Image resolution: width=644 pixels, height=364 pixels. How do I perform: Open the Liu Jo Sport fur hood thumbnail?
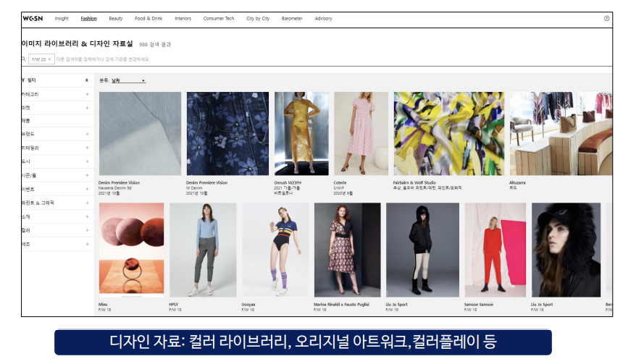pyautogui.click(x=566, y=250)
